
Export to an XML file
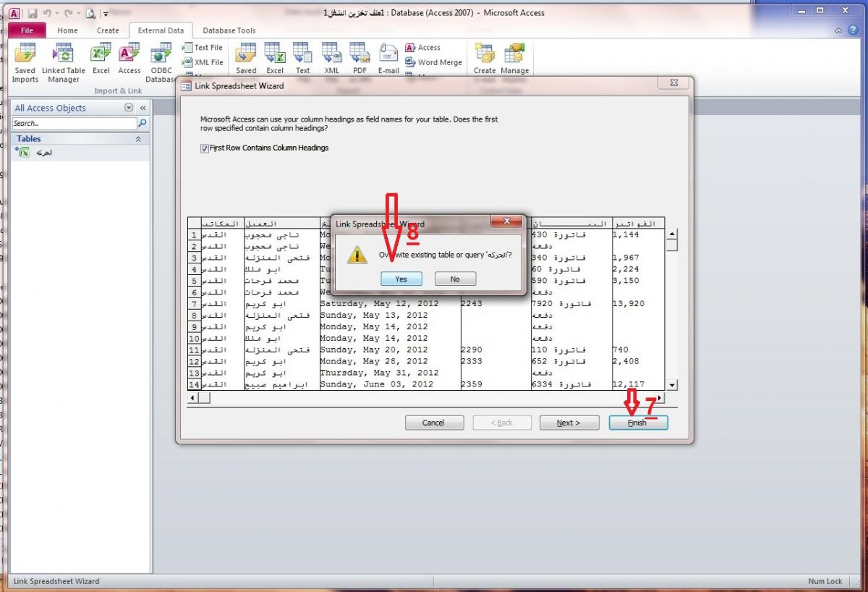(331, 59)
